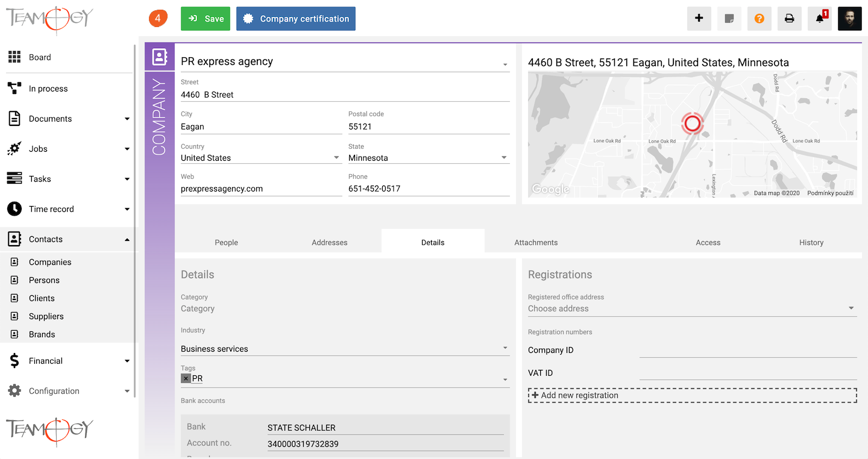Viewport: 868px width, 459px height.
Task: Switch to the History tab
Action: pyautogui.click(x=811, y=242)
